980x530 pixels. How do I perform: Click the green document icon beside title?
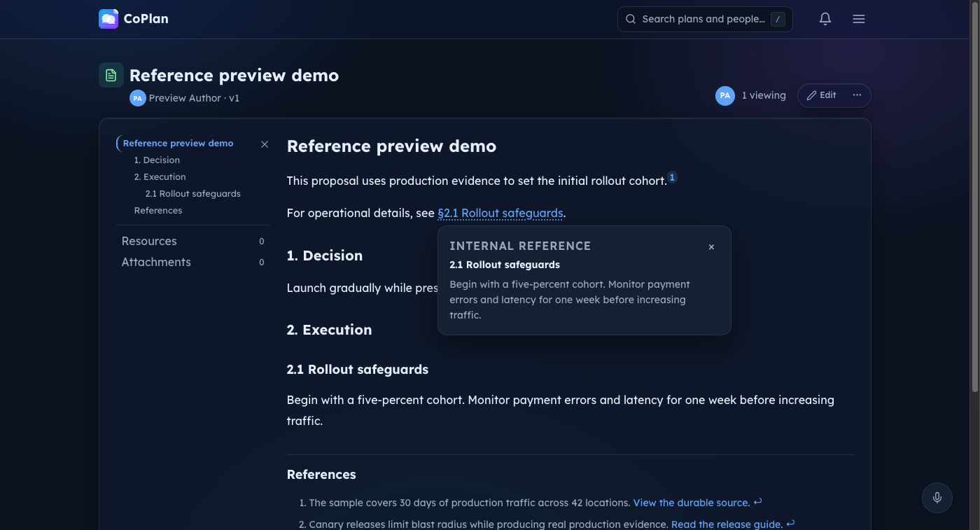[x=111, y=75]
